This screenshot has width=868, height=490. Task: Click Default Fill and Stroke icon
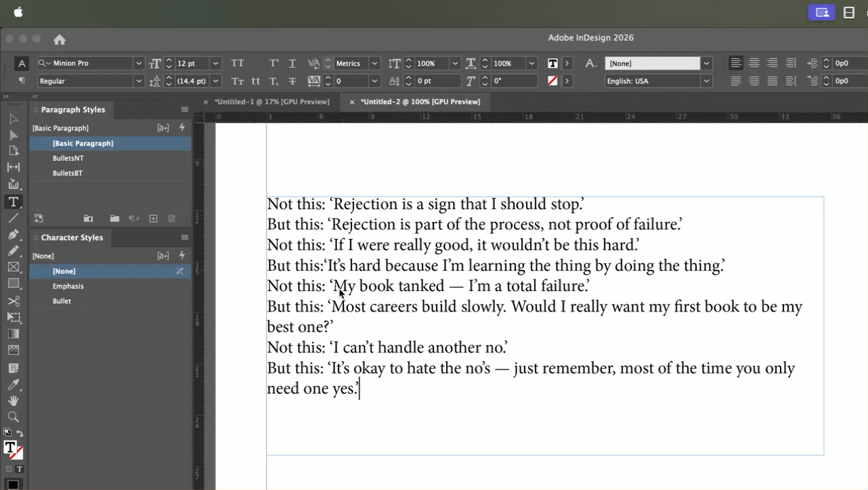click(x=7, y=432)
